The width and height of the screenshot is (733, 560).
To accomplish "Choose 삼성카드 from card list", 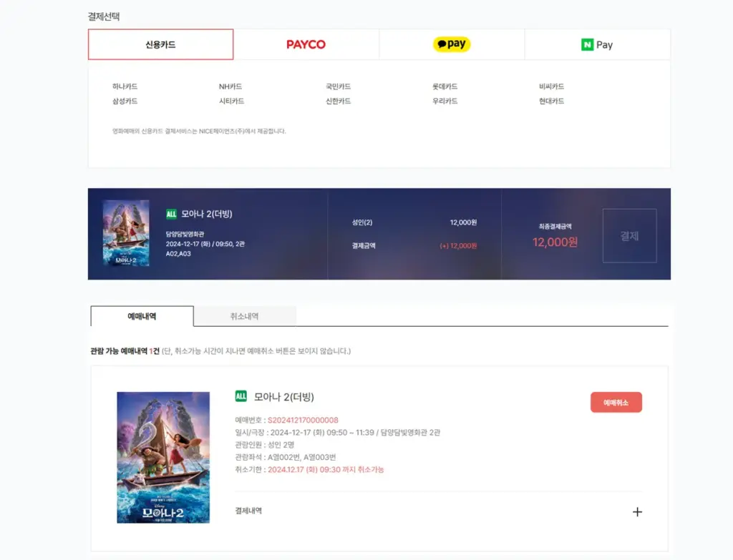I will point(125,101).
